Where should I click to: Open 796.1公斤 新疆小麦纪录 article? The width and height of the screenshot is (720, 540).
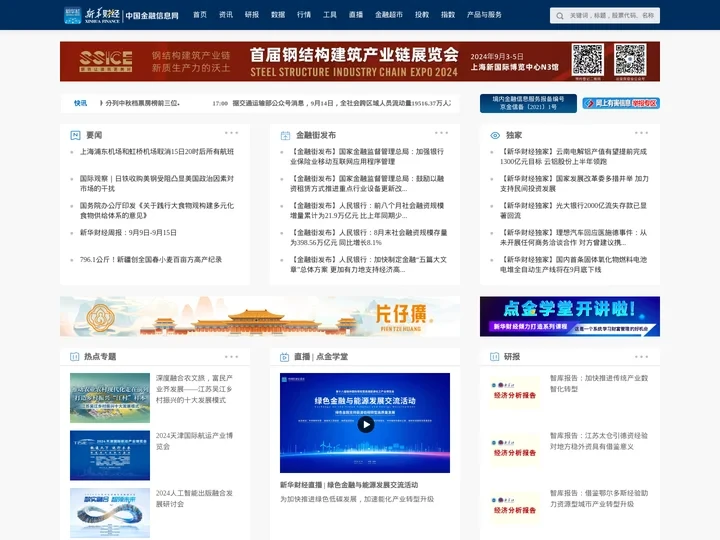click(x=151, y=259)
